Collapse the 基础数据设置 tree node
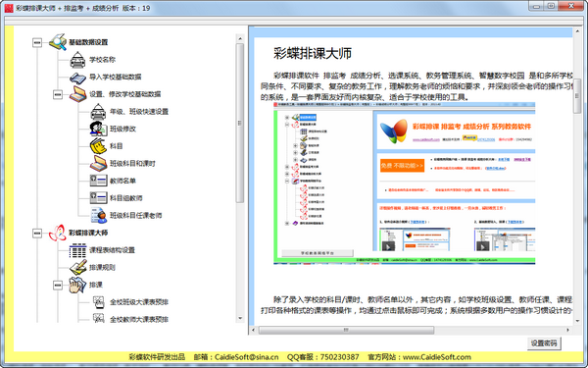588x368 pixels. pos(37,42)
